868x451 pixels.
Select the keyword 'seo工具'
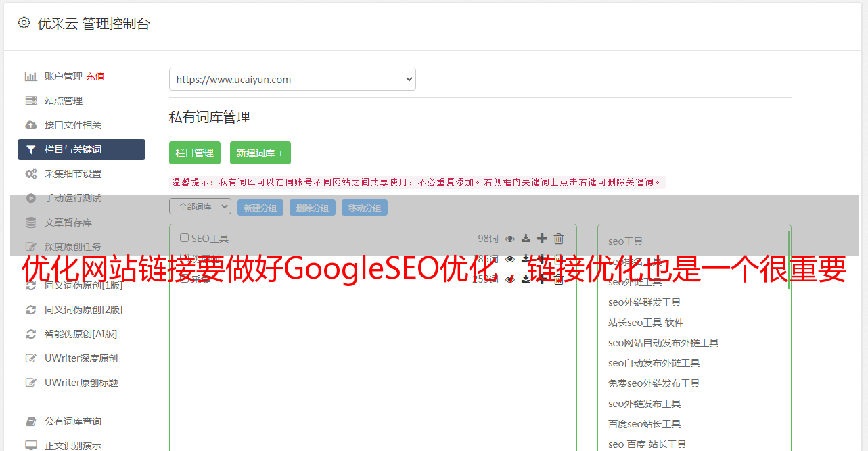pos(626,241)
